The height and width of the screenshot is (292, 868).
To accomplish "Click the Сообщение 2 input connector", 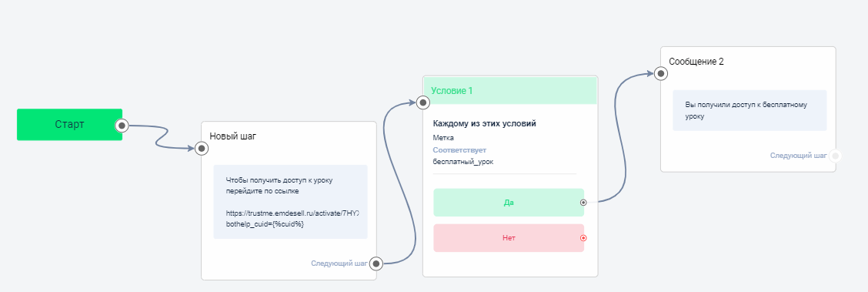I will coord(660,73).
